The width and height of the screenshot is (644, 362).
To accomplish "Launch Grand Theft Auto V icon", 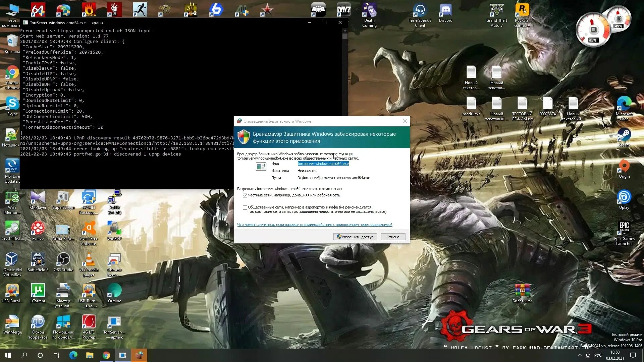I will pos(497,15).
